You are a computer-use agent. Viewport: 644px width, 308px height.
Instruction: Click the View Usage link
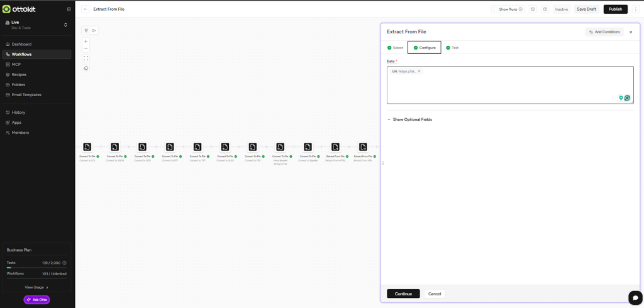[x=36, y=287]
